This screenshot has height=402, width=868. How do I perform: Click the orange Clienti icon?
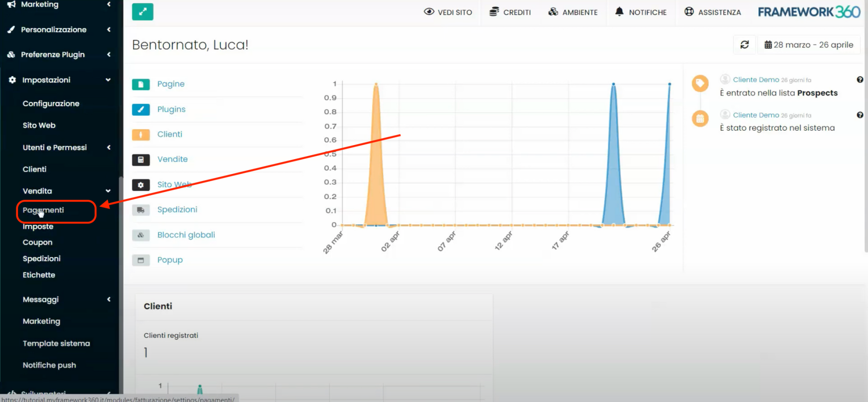click(141, 135)
